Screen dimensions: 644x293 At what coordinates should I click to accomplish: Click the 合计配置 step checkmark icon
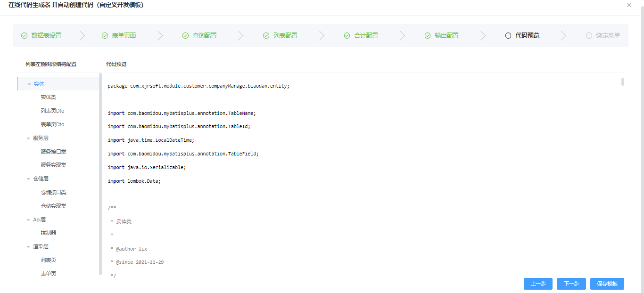pos(347,36)
